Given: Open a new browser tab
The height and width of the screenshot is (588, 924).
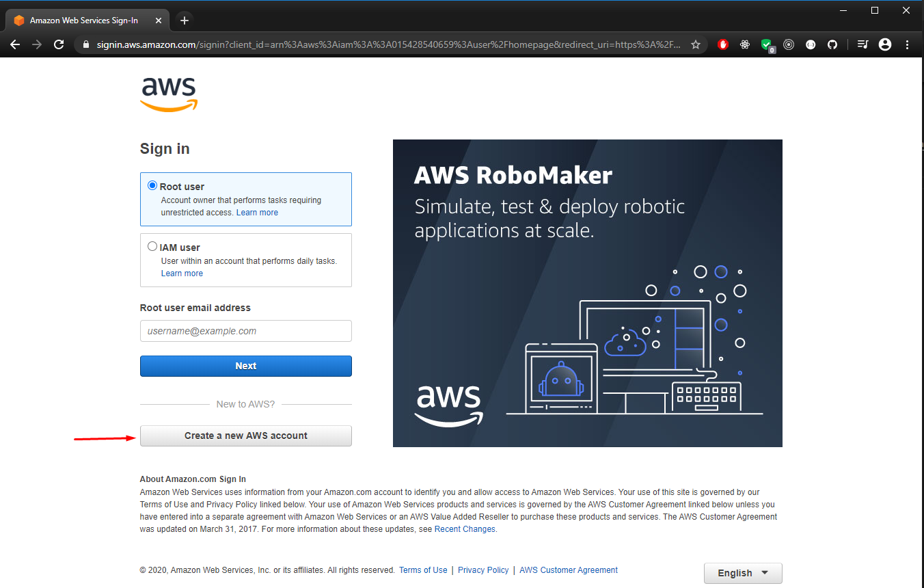Looking at the screenshot, I should [x=184, y=20].
